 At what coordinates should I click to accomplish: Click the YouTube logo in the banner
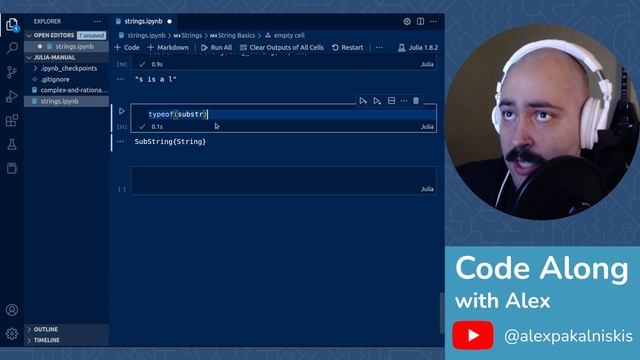[473, 335]
